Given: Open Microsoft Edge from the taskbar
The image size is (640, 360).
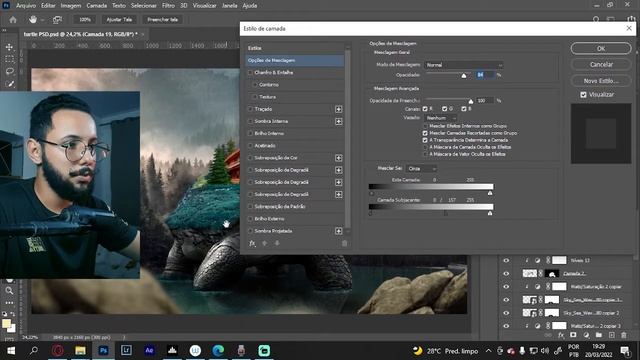Looking at the screenshot, I should click(x=218, y=351).
